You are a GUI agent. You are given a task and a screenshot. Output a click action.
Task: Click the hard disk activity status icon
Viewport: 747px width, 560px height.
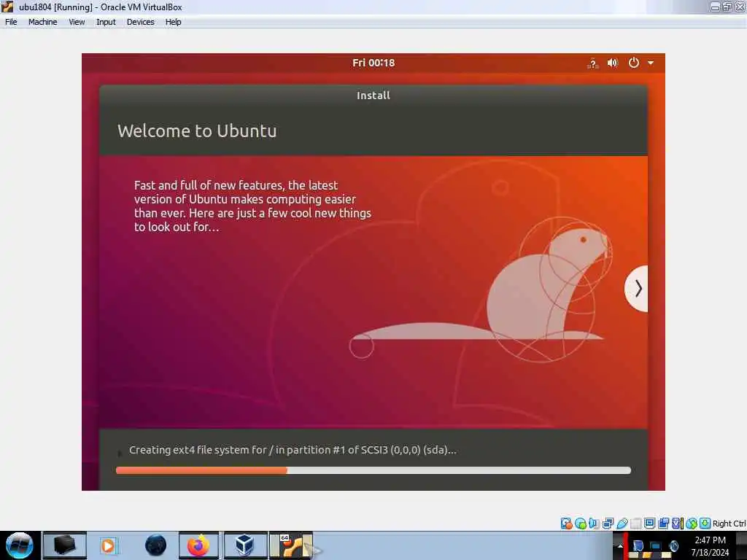tap(566, 524)
